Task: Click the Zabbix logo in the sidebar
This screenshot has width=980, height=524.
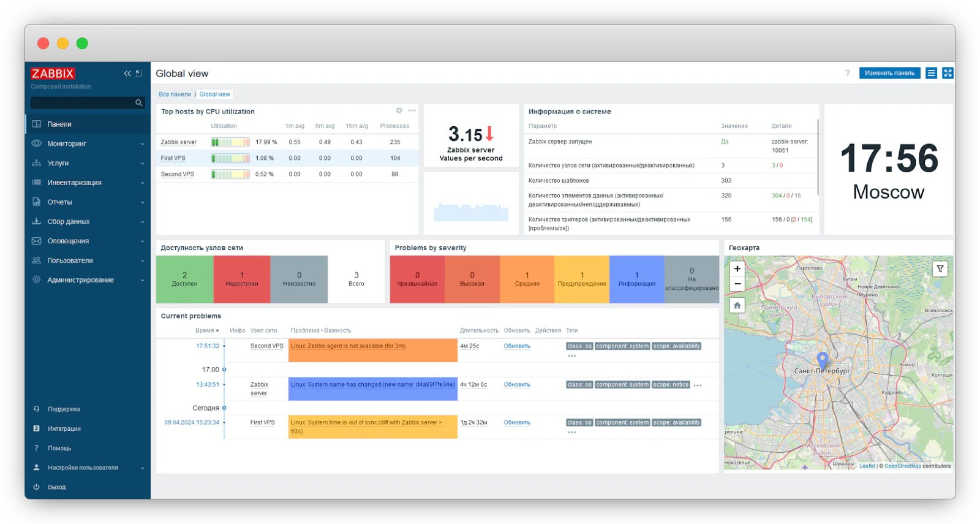Action: click(x=53, y=74)
